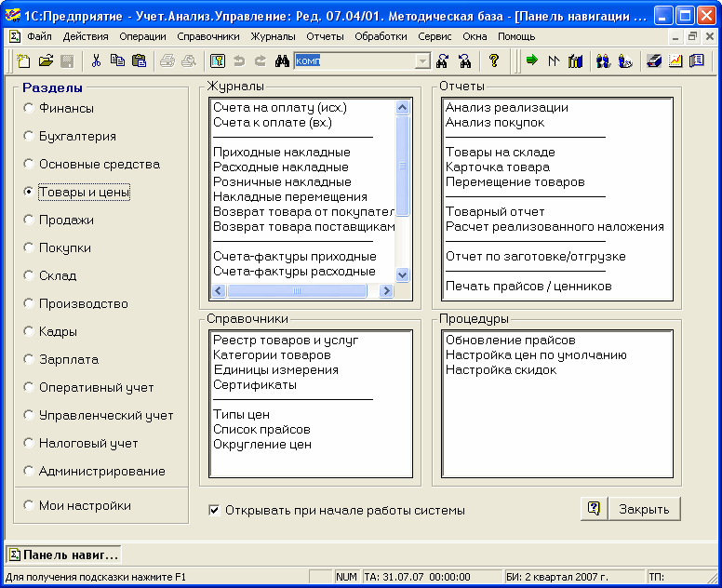Click the calculator-like toolbar icon
This screenshot has height=588, width=722.
click(x=654, y=60)
